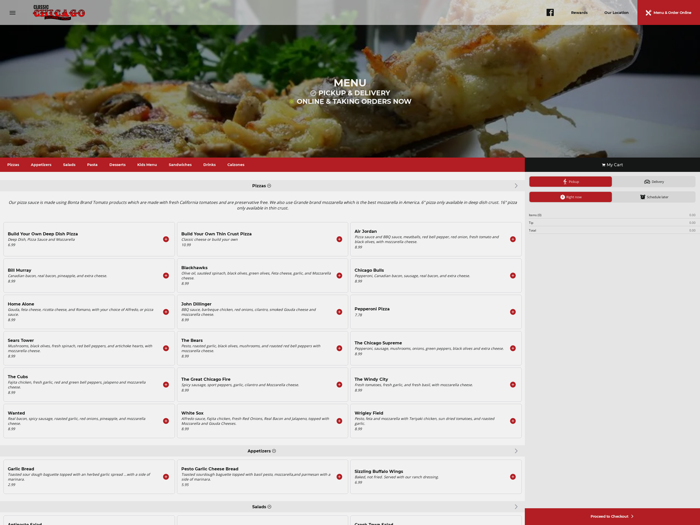The width and height of the screenshot is (700, 525).
Task: Click Salads section info icon
Action: (270, 507)
